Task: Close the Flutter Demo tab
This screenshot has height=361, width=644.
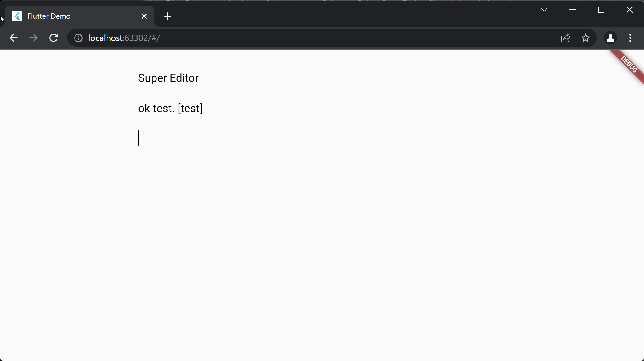Action: pos(144,16)
